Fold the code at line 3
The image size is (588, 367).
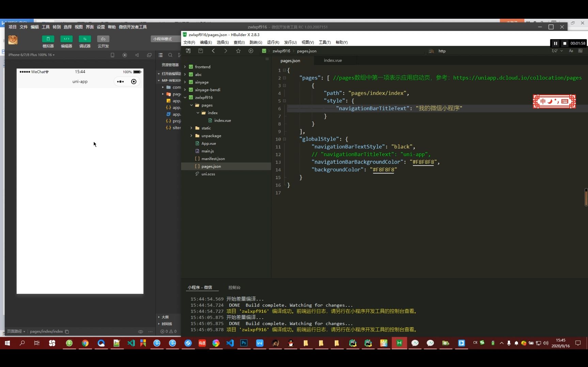point(284,85)
